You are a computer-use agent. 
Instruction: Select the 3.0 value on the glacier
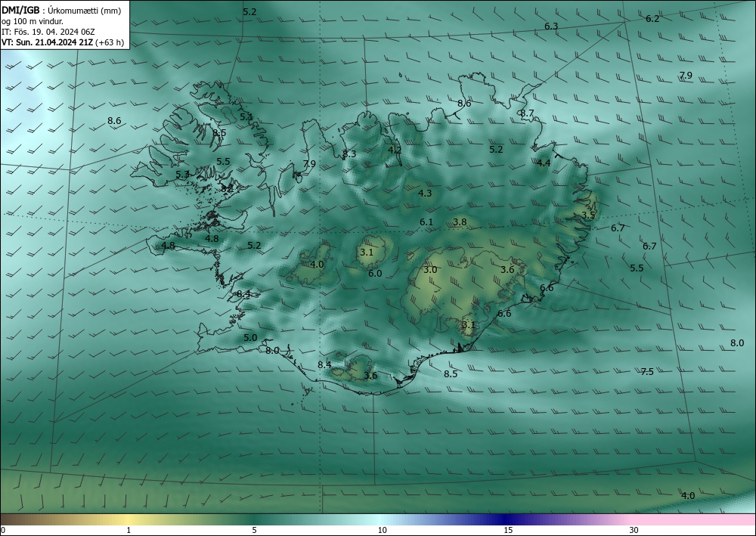(430, 269)
